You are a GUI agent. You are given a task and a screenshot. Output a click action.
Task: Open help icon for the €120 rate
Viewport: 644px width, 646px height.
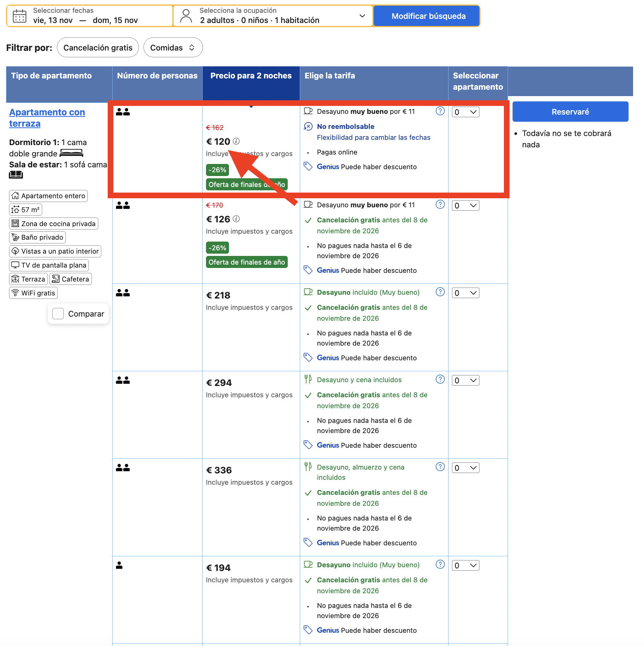point(440,111)
